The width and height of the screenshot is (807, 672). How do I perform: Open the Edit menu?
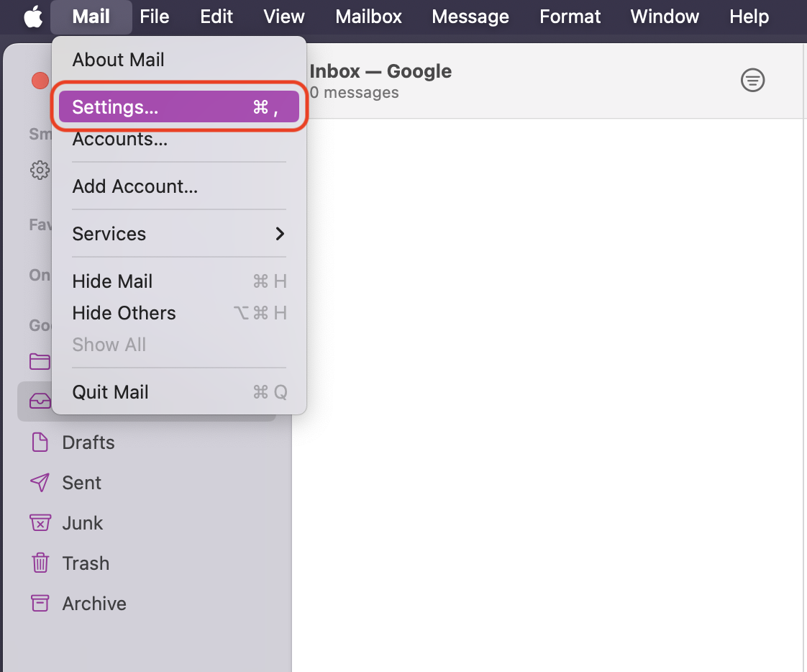[216, 17]
